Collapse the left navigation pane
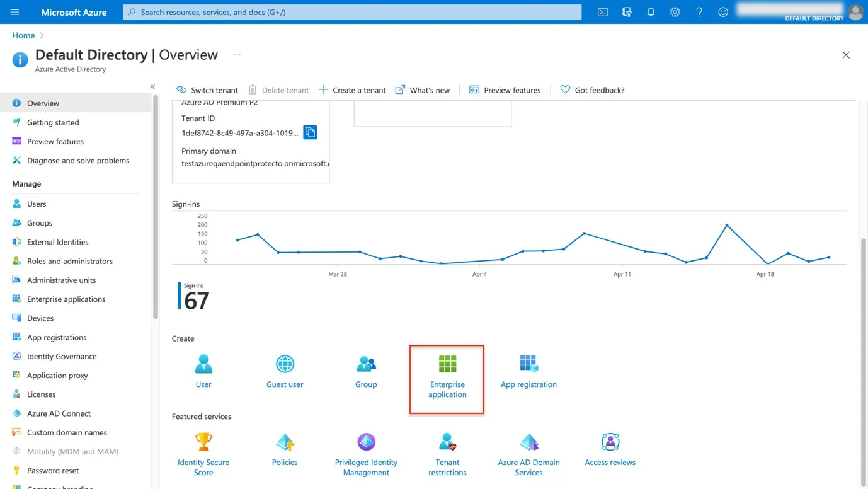This screenshot has height=489, width=868. point(152,86)
